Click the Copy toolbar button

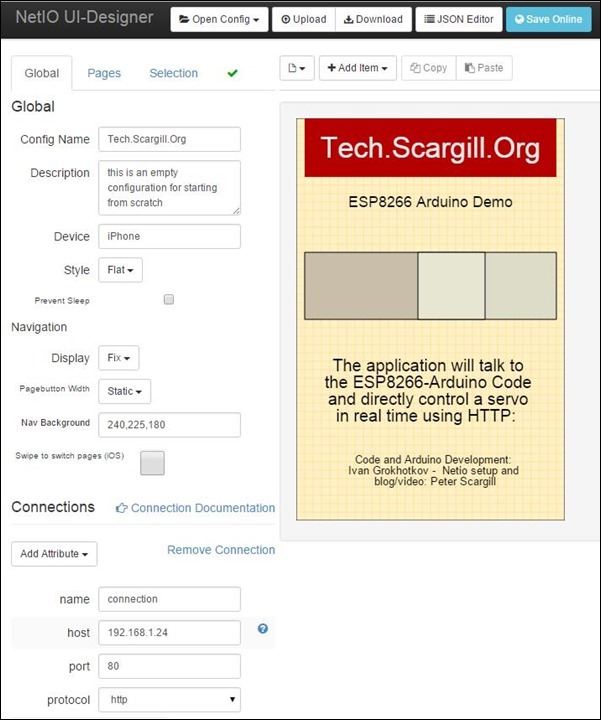[427, 68]
